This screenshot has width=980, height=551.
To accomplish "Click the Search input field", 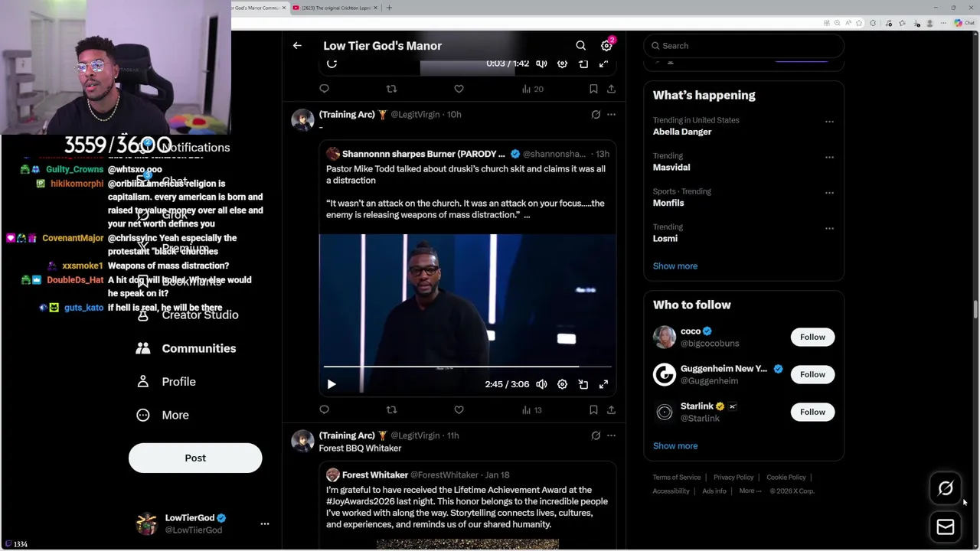I will [x=743, y=46].
